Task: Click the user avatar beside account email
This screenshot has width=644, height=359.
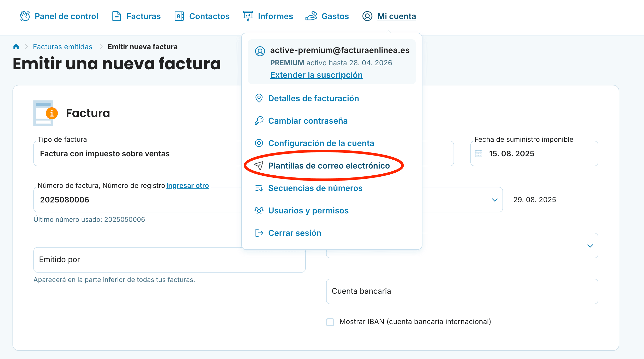Action: click(260, 51)
